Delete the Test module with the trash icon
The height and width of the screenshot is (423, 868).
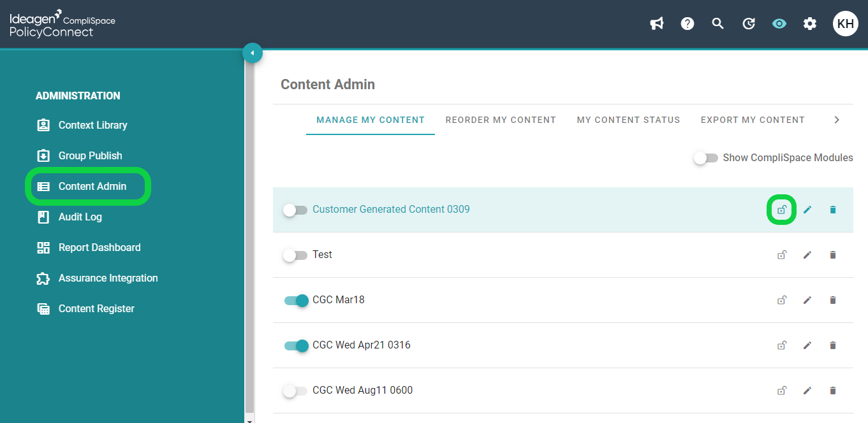[832, 255]
